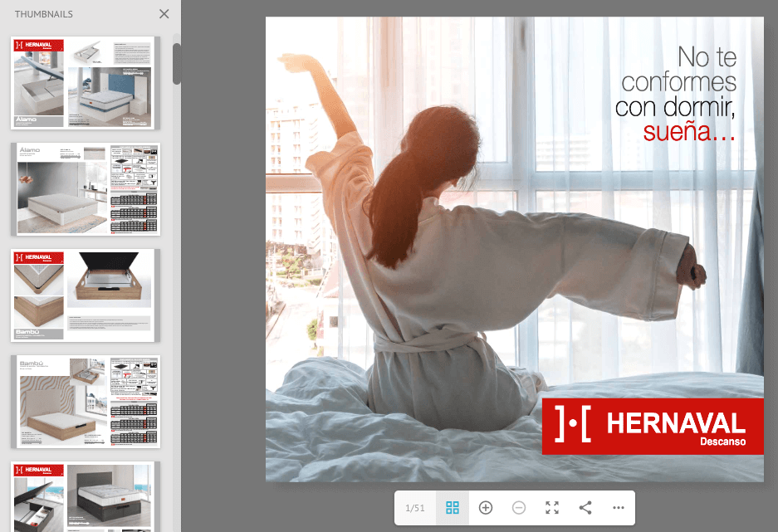This screenshot has width=778, height=532.
Task: Open the Bambú price table thumbnail
Action: tap(85, 401)
